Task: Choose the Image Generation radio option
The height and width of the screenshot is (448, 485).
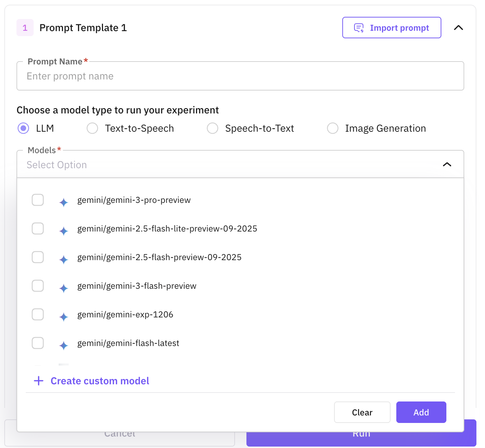Action: click(x=333, y=128)
